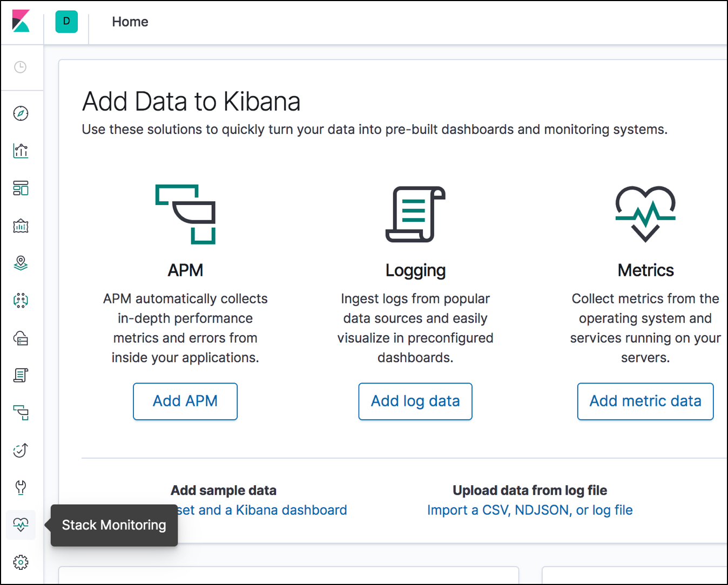Open Discover from the sidebar
Screen dimensions: 728x585
(x=20, y=113)
